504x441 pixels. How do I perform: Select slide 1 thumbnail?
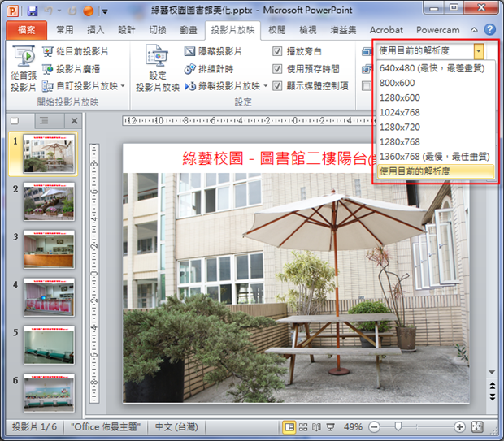[49, 153]
